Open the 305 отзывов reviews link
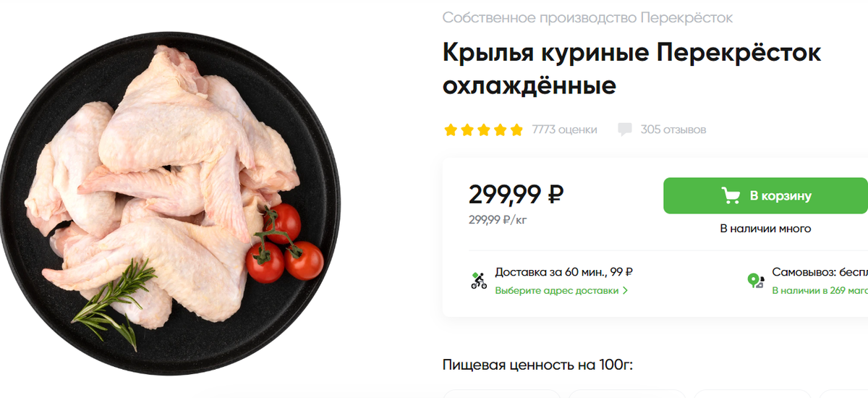This screenshot has width=868, height=398. click(x=673, y=130)
